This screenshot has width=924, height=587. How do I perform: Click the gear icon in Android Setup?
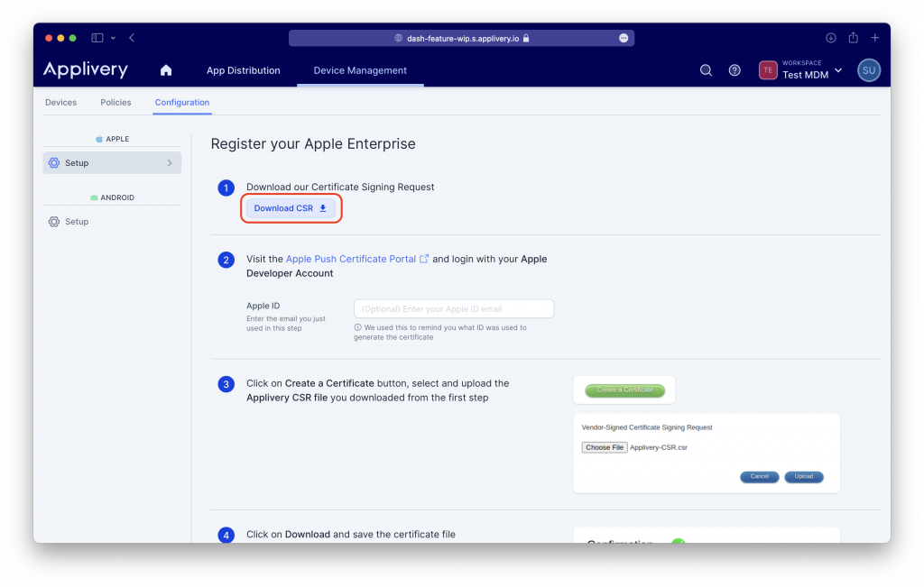tap(54, 222)
